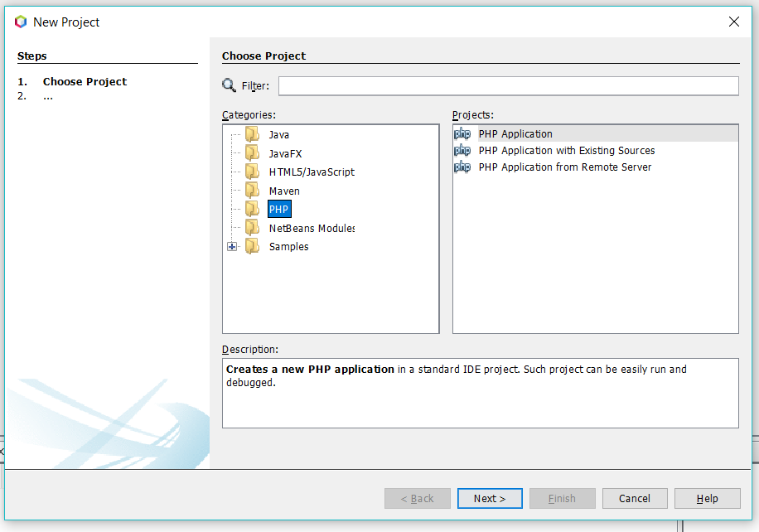Select the PHP category
This screenshot has width=759, height=532.
(278, 209)
